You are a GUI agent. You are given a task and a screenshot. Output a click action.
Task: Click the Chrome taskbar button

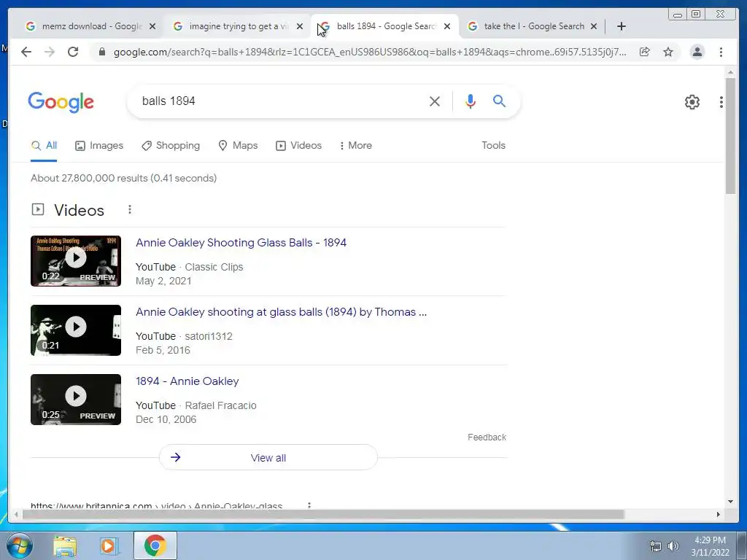[155, 545]
